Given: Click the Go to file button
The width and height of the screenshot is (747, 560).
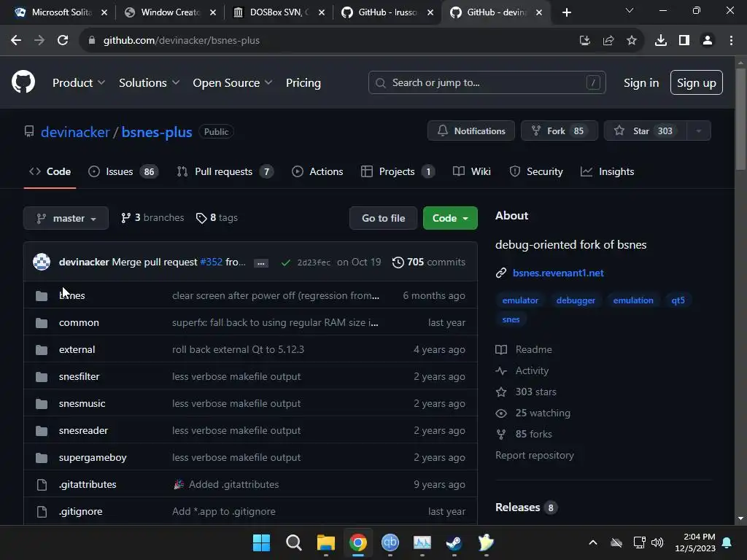Looking at the screenshot, I should [383, 218].
